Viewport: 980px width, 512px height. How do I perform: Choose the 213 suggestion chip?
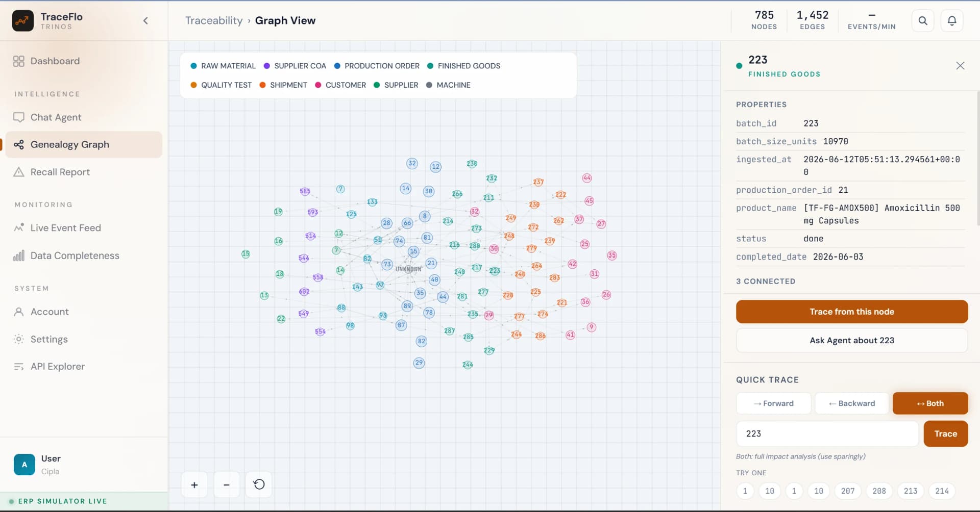click(x=911, y=491)
